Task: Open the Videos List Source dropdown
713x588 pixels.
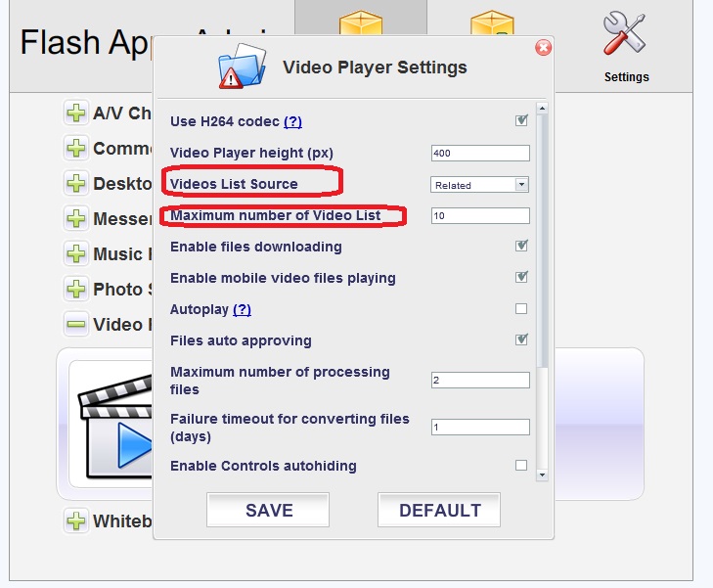Action: point(479,184)
